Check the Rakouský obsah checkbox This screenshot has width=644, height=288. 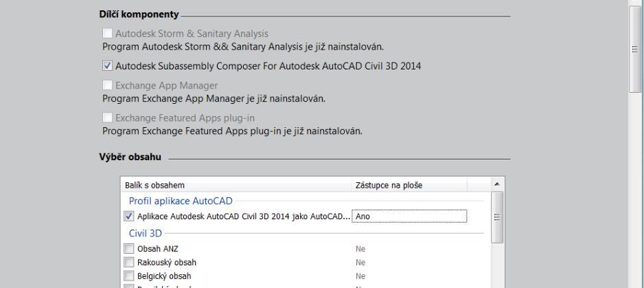click(x=129, y=262)
